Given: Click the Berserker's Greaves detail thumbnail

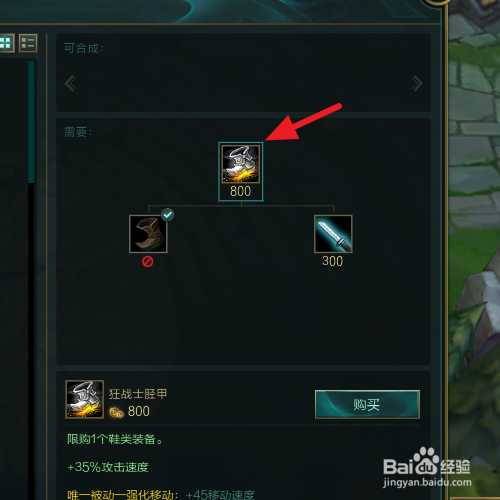Looking at the screenshot, I should [85, 399].
